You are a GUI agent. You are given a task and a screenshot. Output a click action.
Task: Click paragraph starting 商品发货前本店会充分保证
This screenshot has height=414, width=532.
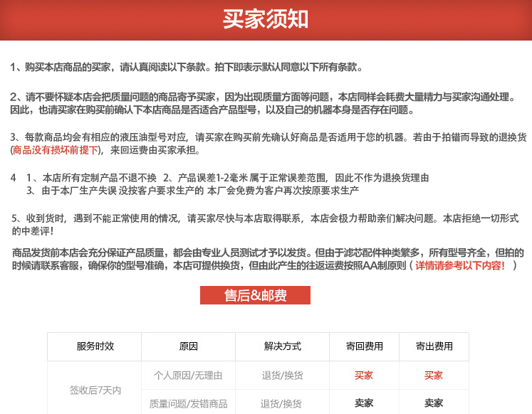click(x=268, y=259)
